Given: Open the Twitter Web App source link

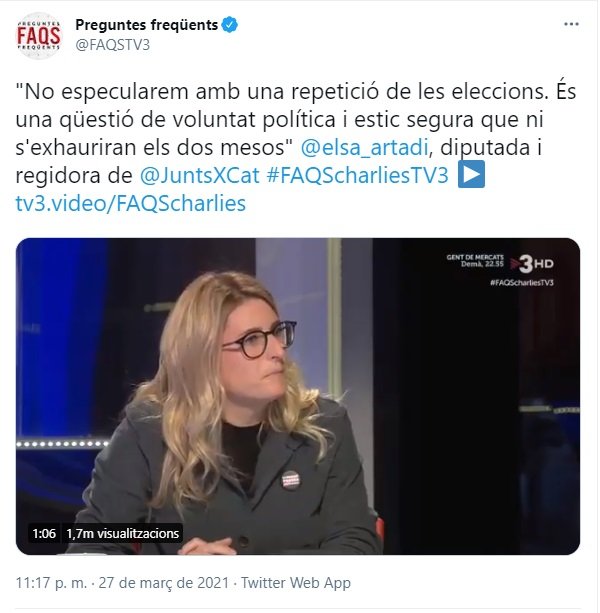Looking at the screenshot, I should point(296,583).
